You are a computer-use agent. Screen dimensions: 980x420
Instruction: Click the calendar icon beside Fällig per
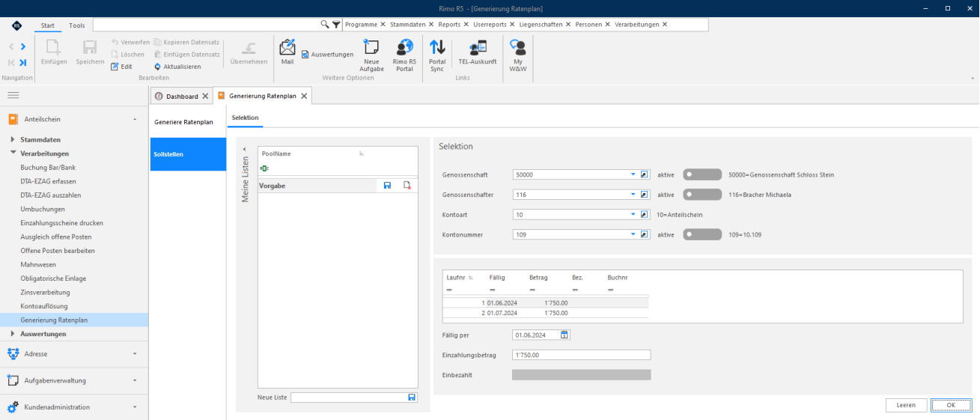[x=564, y=335]
